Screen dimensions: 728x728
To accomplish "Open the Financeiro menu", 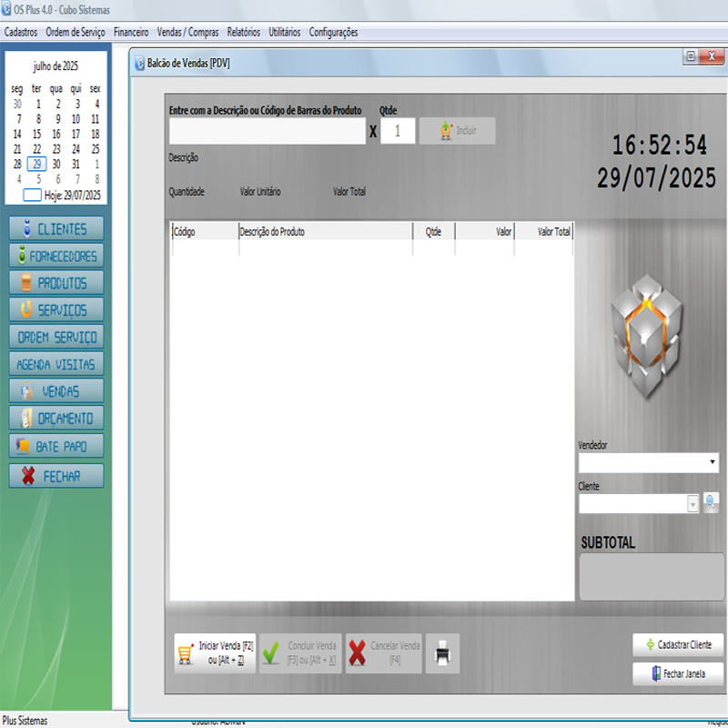I will pyautogui.click(x=131, y=32).
